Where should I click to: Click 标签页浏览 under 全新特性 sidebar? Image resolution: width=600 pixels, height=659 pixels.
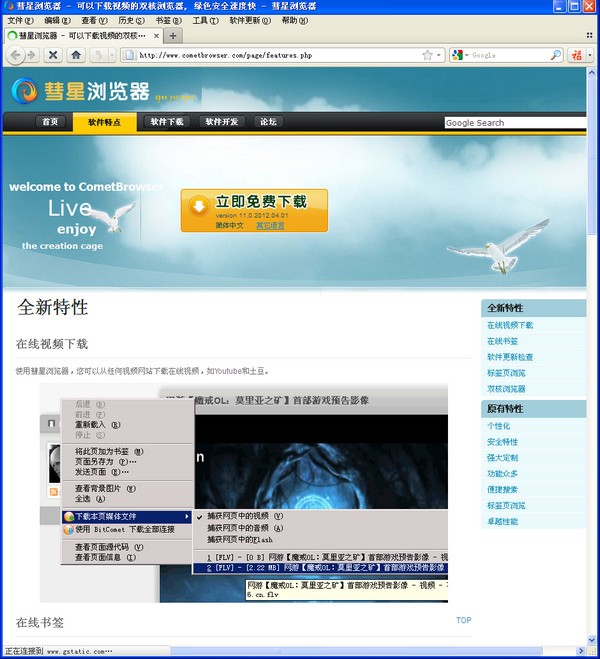[506, 373]
